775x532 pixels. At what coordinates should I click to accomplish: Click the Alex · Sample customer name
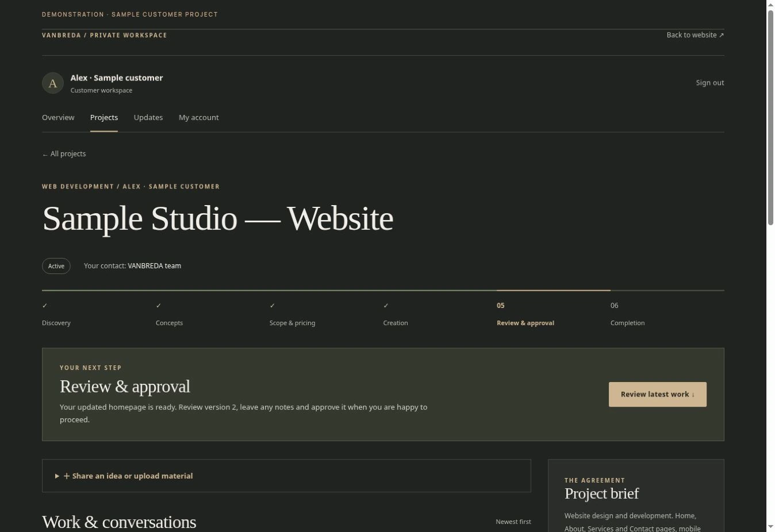(x=117, y=78)
